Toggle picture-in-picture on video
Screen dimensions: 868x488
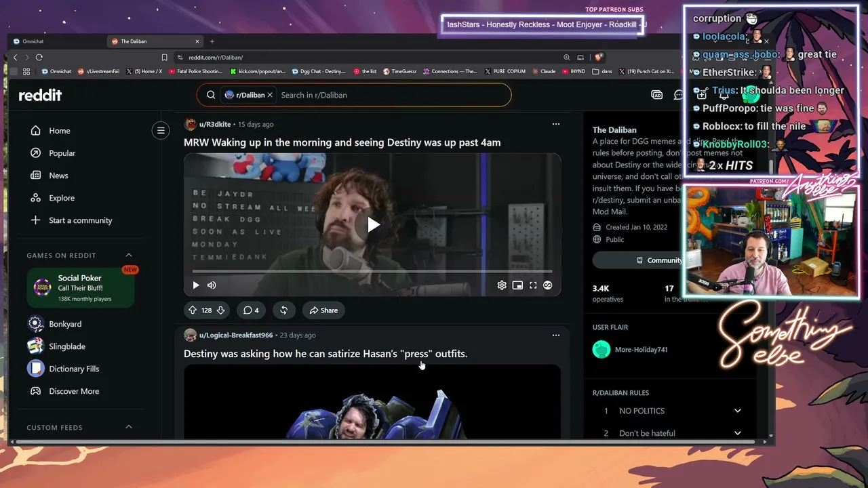(x=517, y=285)
